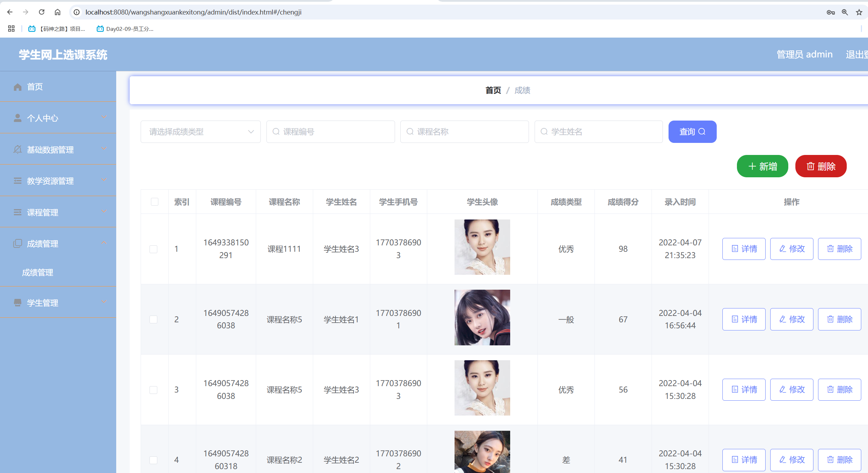Open browser home page icon

point(57,12)
